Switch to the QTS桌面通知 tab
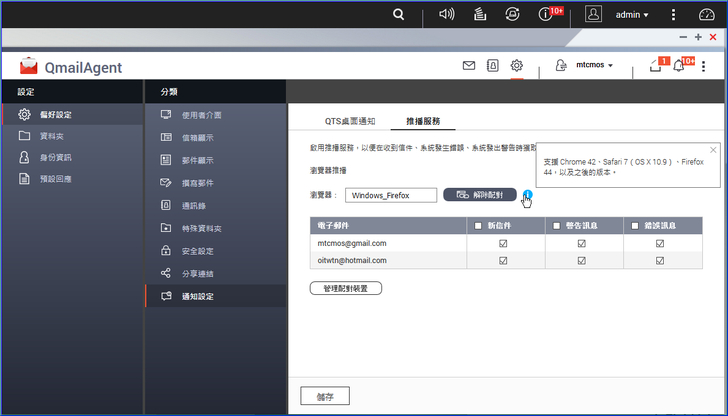Viewport: 728px width, 416px height. 349,121
